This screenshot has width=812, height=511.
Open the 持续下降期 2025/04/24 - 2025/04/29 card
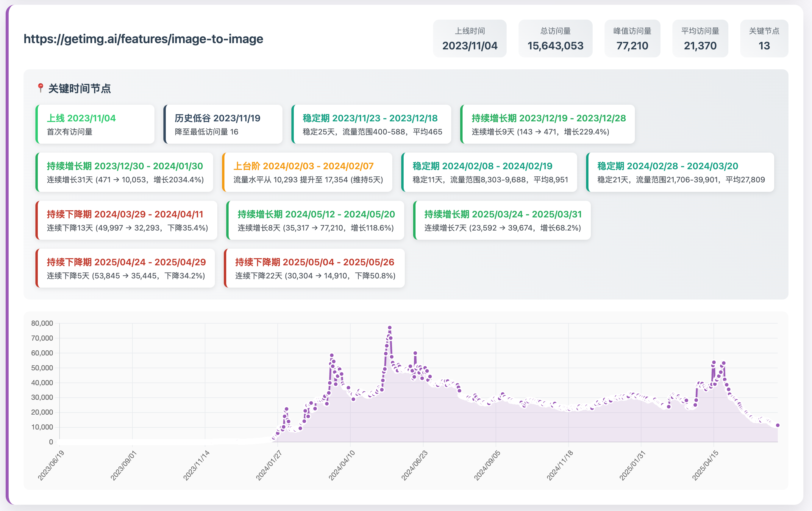pos(125,268)
